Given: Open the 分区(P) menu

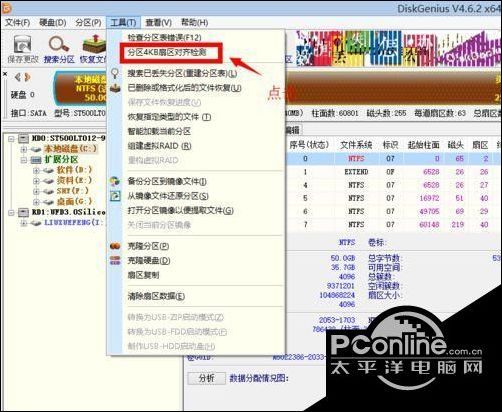Looking at the screenshot, I should pos(88,22).
